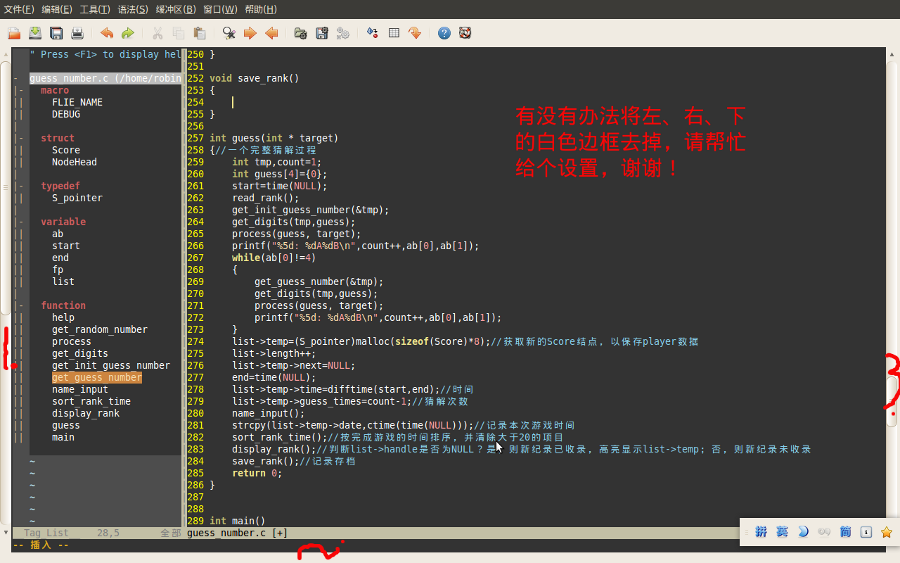Select the name_input function tag
900x563 pixels.
(x=80, y=389)
